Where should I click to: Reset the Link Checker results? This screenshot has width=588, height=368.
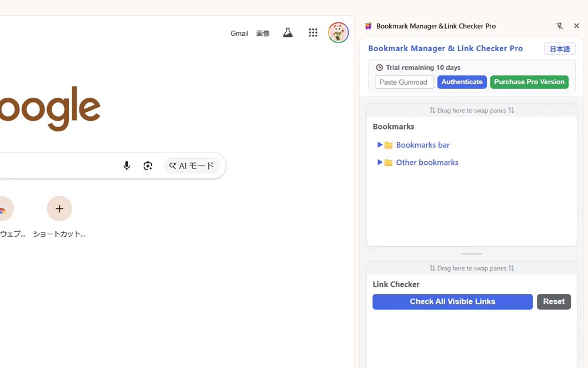553,301
